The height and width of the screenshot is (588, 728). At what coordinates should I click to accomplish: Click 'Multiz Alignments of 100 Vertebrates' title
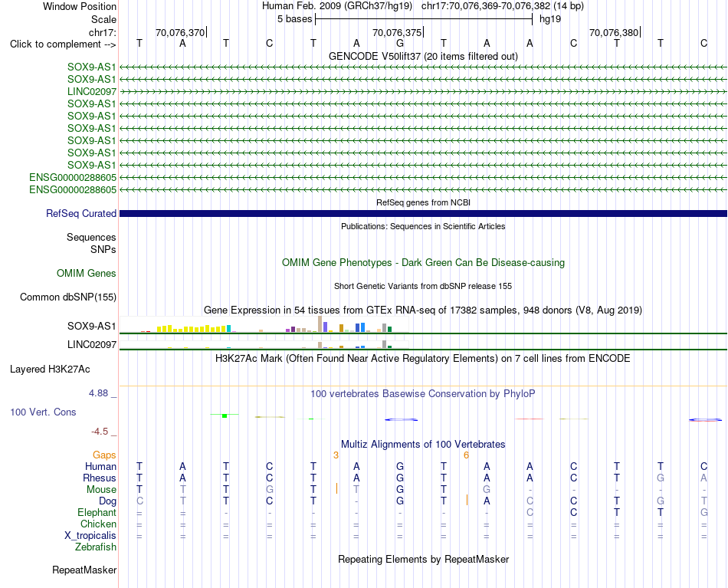pyautogui.click(x=423, y=444)
